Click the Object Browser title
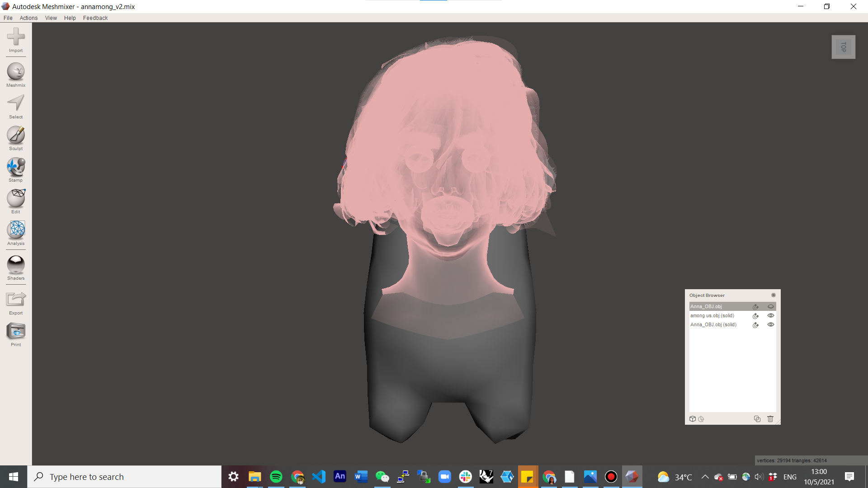The image size is (868, 488). click(707, 295)
